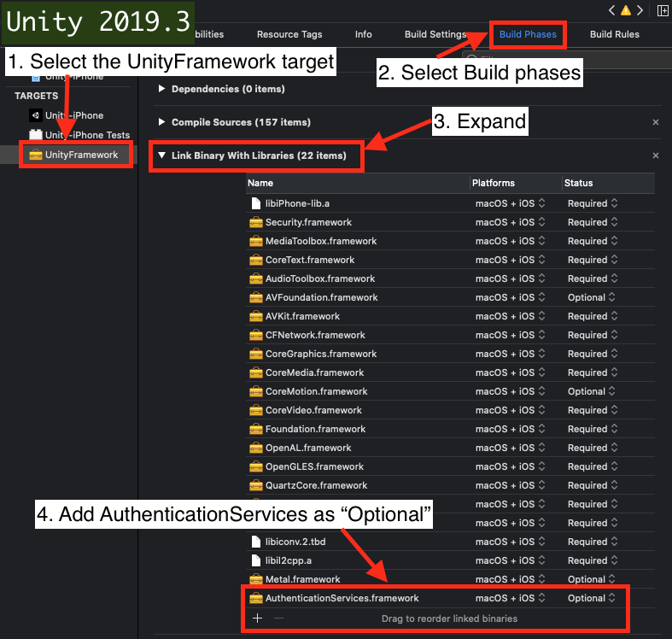Click the warning triangle icon
This screenshot has height=639, width=672.
coord(626,10)
